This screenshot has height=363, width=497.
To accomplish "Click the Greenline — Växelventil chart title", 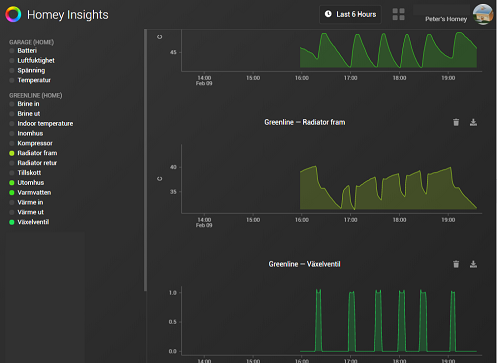I will coord(305,264).
